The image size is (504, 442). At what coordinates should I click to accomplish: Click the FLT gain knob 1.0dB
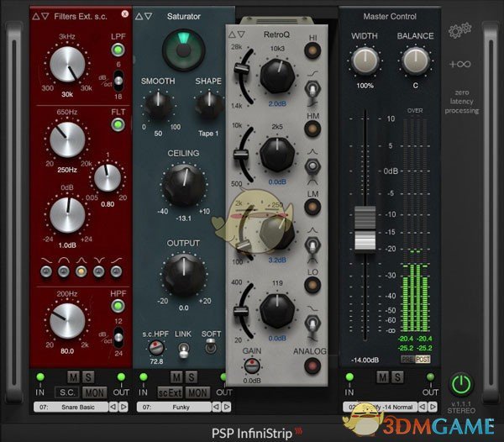coord(67,215)
